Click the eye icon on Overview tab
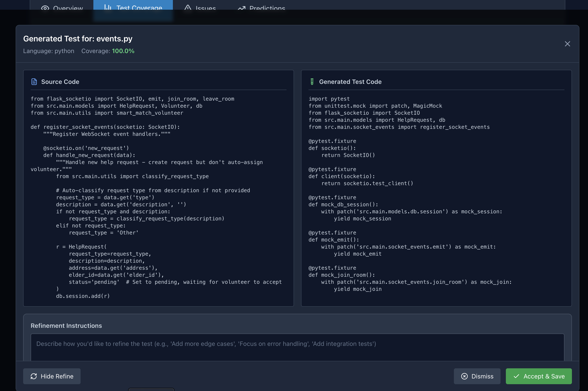 coord(45,8)
